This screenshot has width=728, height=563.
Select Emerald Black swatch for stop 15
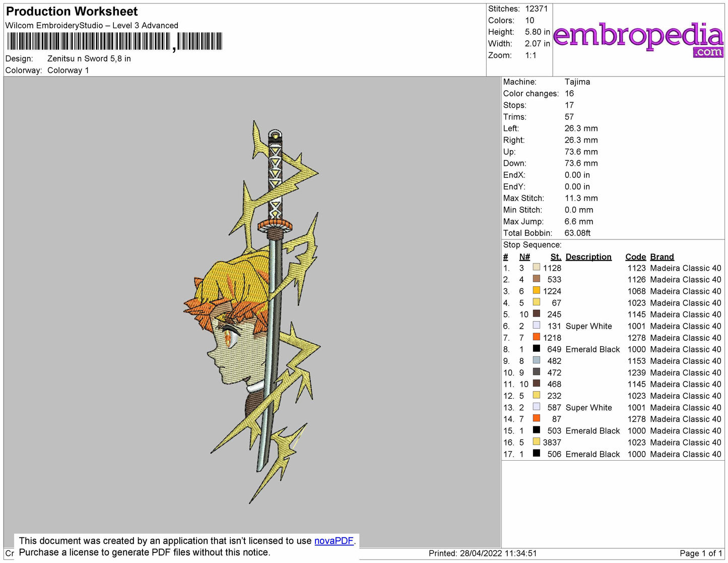click(536, 429)
